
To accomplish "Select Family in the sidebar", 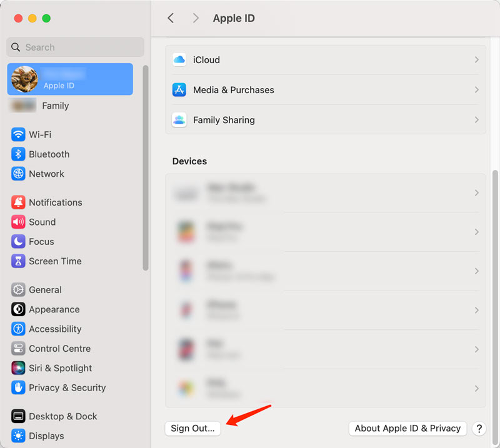I will tap(70, 106).
